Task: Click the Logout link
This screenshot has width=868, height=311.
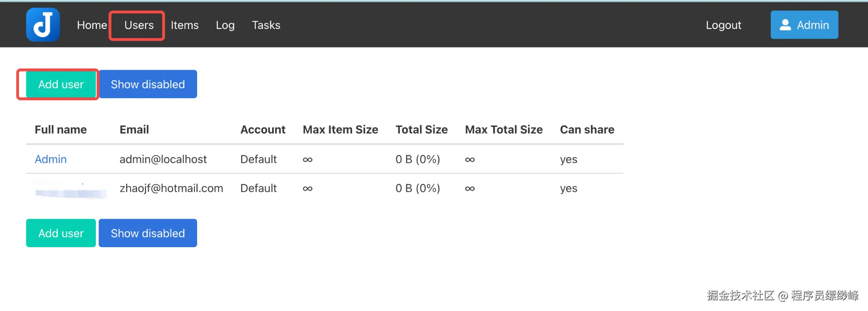Action: point(723,25)
